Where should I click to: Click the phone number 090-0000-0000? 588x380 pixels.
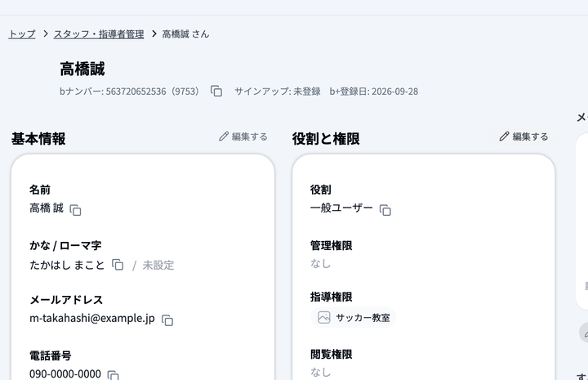65,374
